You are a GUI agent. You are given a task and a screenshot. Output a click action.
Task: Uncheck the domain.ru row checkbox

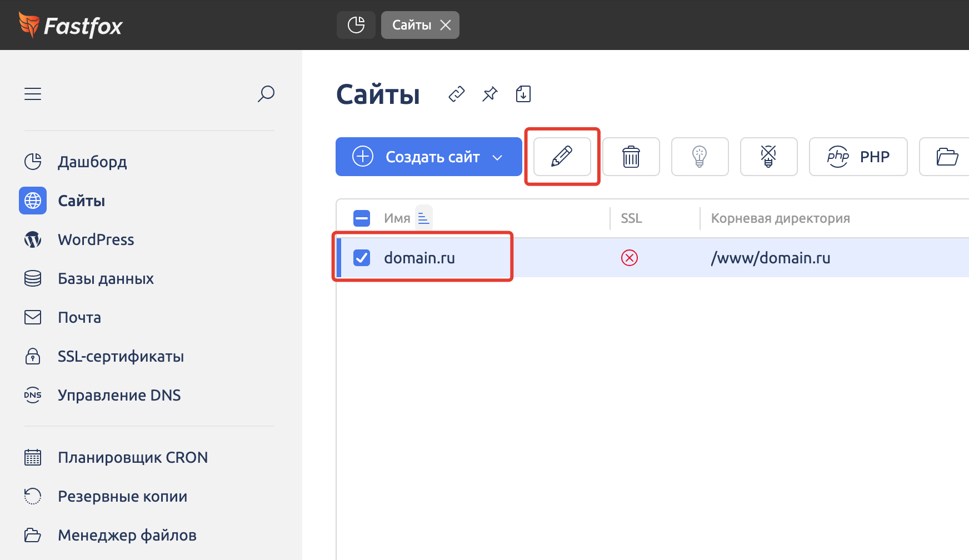pyautogui.click(x=362, y=258)
